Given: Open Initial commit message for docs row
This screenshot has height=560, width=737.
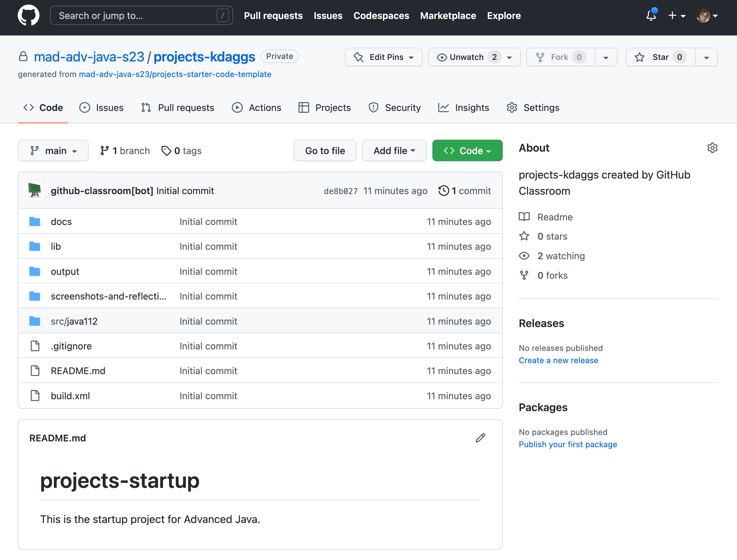Looking at the screenshot, I should pyautogui.click(x=209, y=222).
